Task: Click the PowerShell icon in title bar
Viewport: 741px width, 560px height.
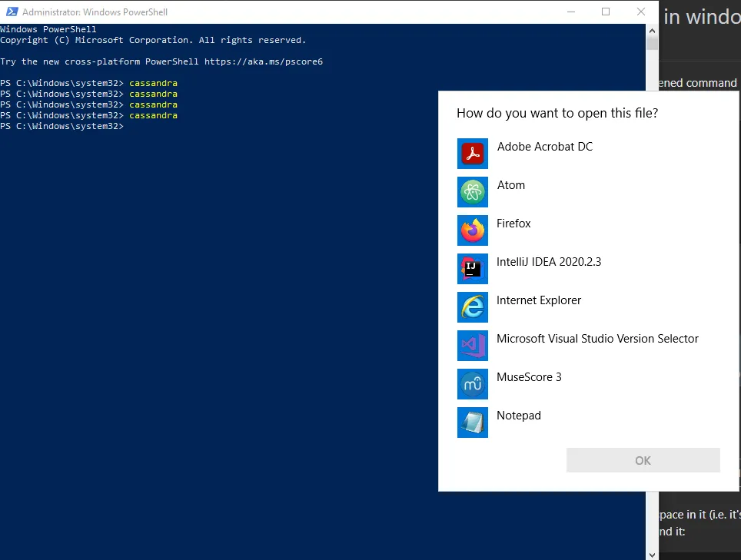Action: 12,12
